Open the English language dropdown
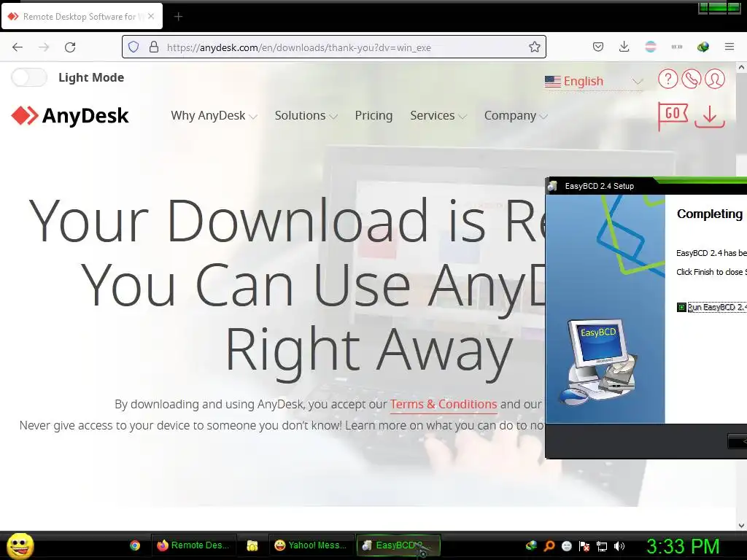This screenshot has width=747, height=560. (594, 82)
